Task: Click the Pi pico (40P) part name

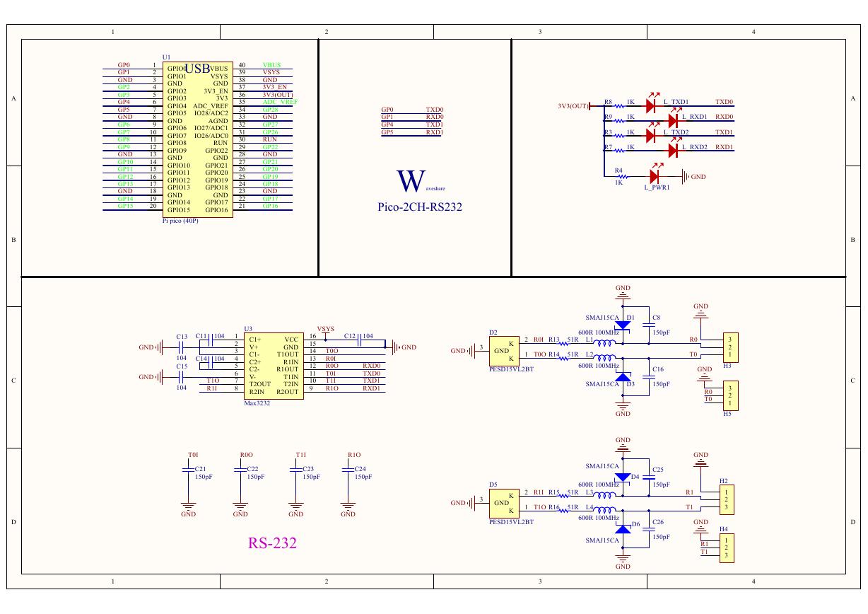Action: [182, 221]
